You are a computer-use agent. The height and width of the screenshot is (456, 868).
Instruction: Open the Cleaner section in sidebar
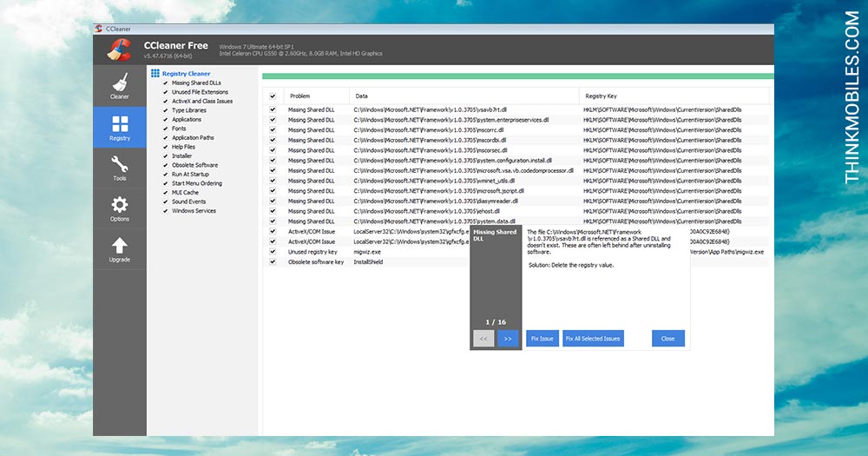pyautogui.click(x=120, y=86)
